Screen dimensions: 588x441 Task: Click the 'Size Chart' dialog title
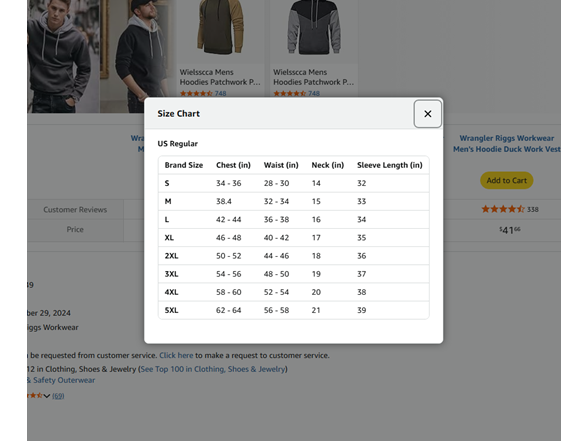(x=178, y=114)
